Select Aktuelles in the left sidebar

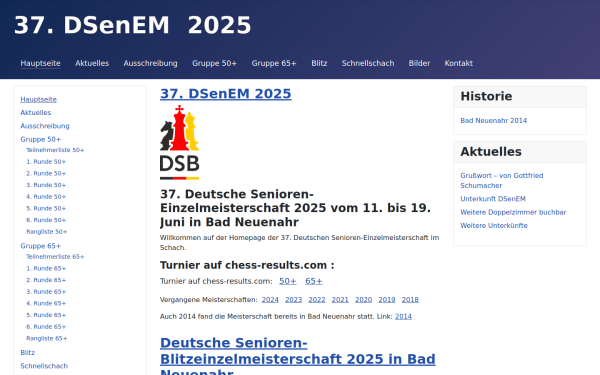coord(36,112)
